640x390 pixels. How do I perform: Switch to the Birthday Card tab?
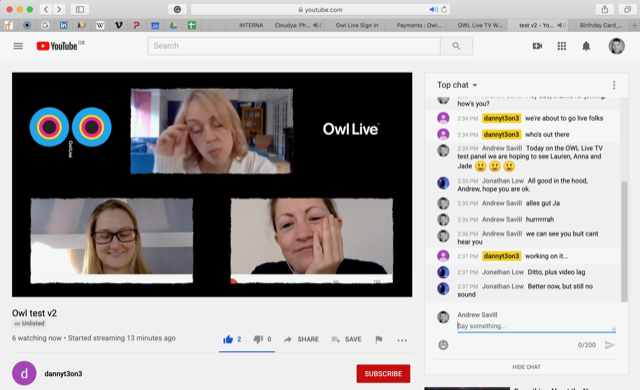click(600, 25)
